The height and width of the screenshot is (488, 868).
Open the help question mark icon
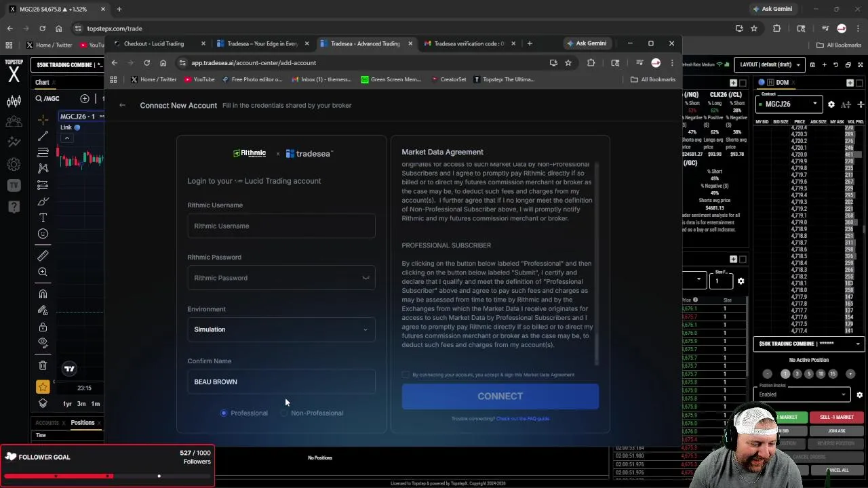(x=14, y=206)
